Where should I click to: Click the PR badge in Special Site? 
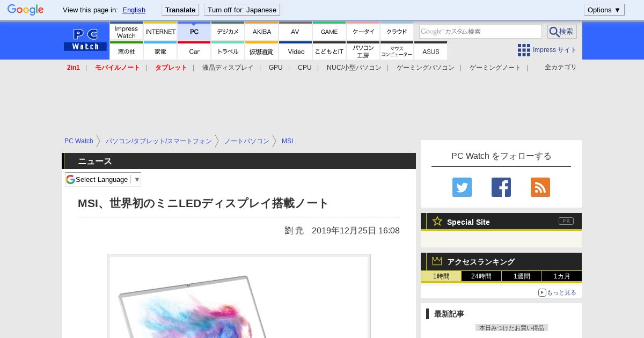coord(566,221)
